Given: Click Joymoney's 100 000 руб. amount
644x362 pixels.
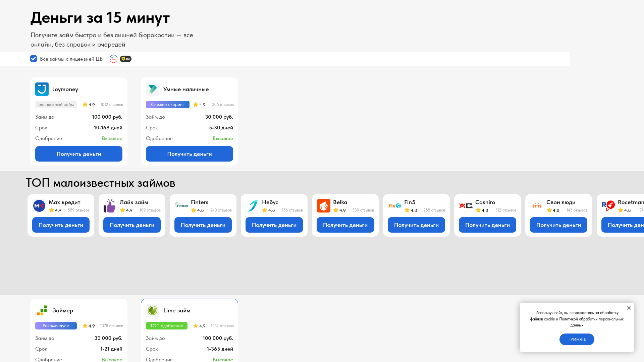Looking at the screenshot, I should coord(107,117).
